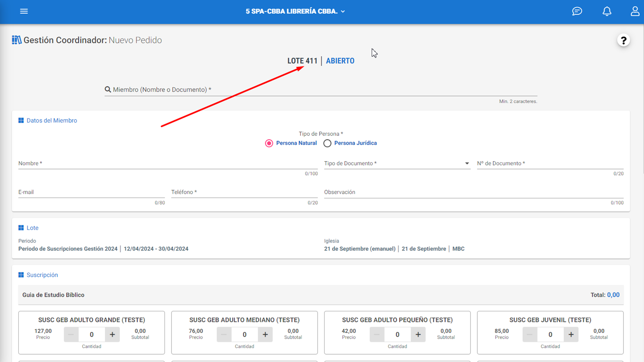The image size is (644, 362).
Task: Click the Suscripción section grid icon
Action: pos(21,275)
